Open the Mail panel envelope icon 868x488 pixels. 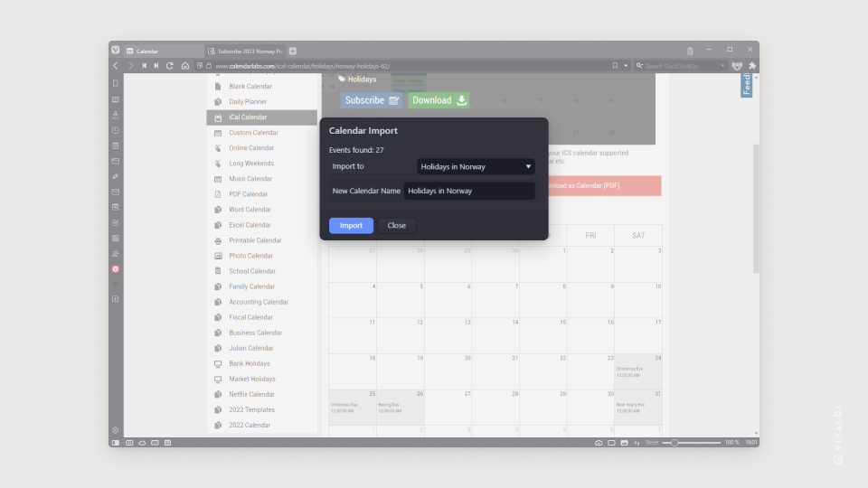116,192
